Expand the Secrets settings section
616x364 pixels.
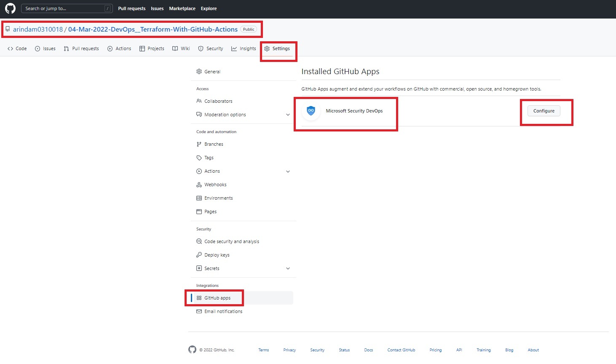(x=288, y=268)
